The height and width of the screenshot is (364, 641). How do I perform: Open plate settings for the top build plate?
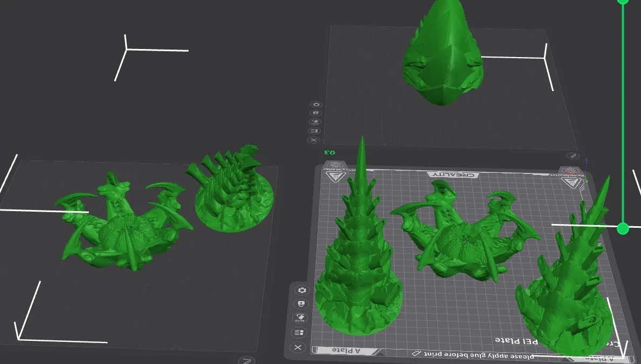[x=316, y=104]
